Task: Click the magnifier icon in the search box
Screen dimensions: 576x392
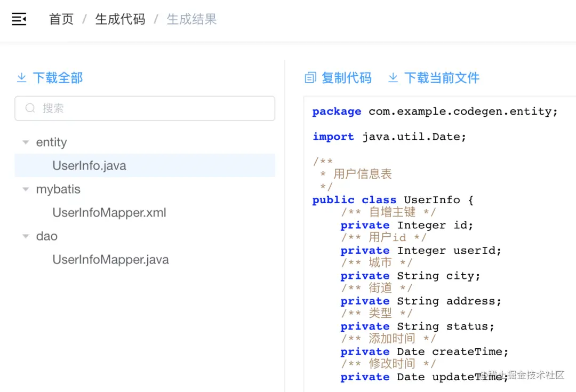Action: tap(30, 108)
